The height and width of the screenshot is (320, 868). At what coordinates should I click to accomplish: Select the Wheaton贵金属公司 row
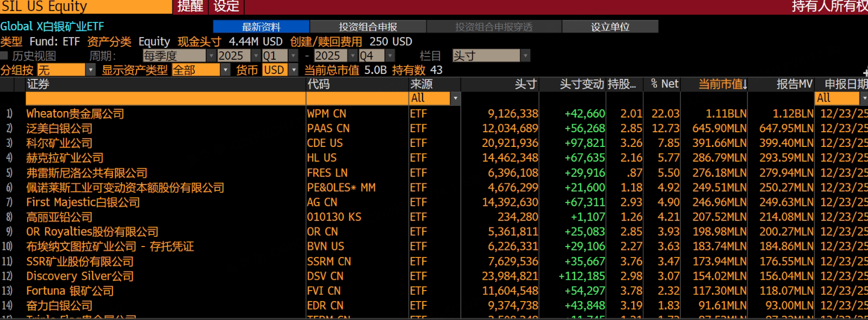(434, 114)
